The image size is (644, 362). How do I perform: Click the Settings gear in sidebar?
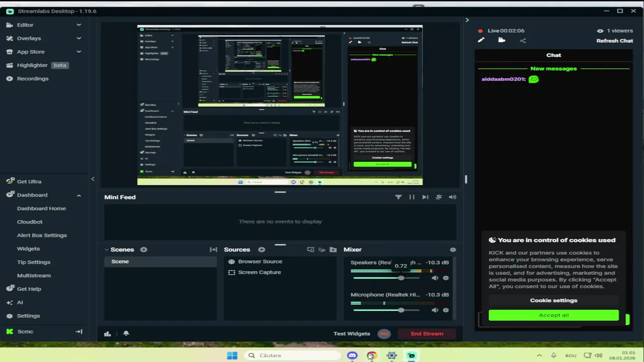(10, 316)
